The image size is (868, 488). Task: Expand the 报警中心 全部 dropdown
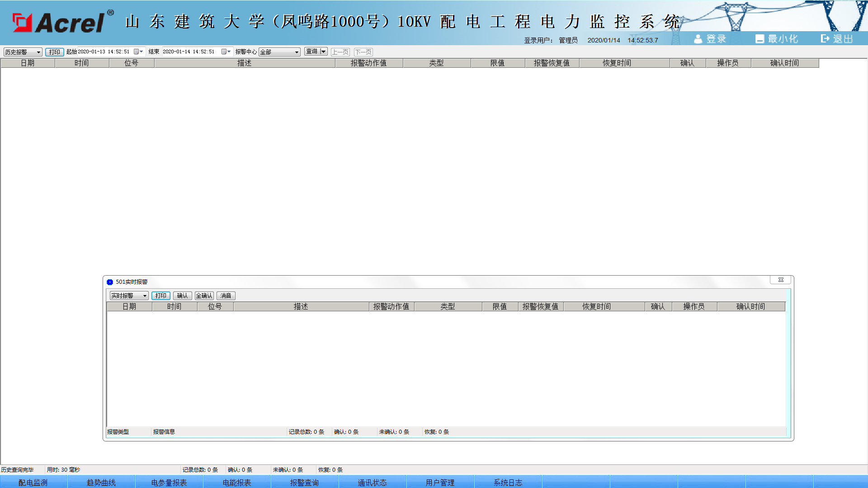pos(297,52)
